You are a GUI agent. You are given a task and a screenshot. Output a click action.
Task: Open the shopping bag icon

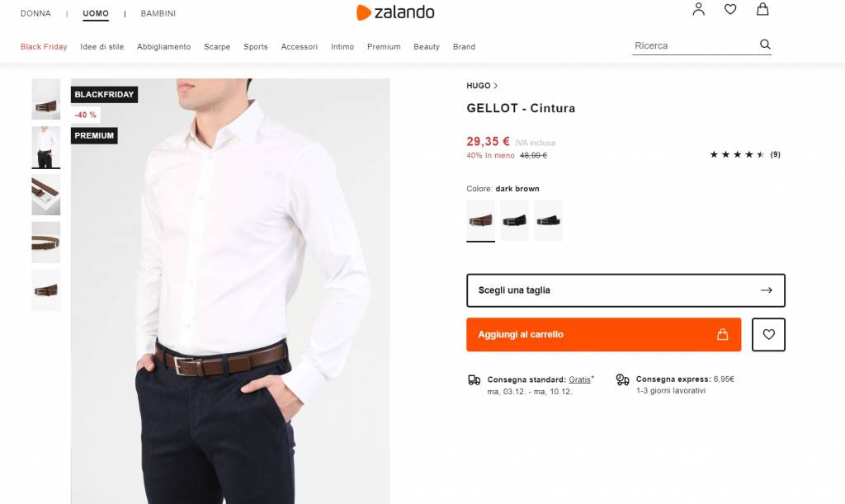[762, 10]
